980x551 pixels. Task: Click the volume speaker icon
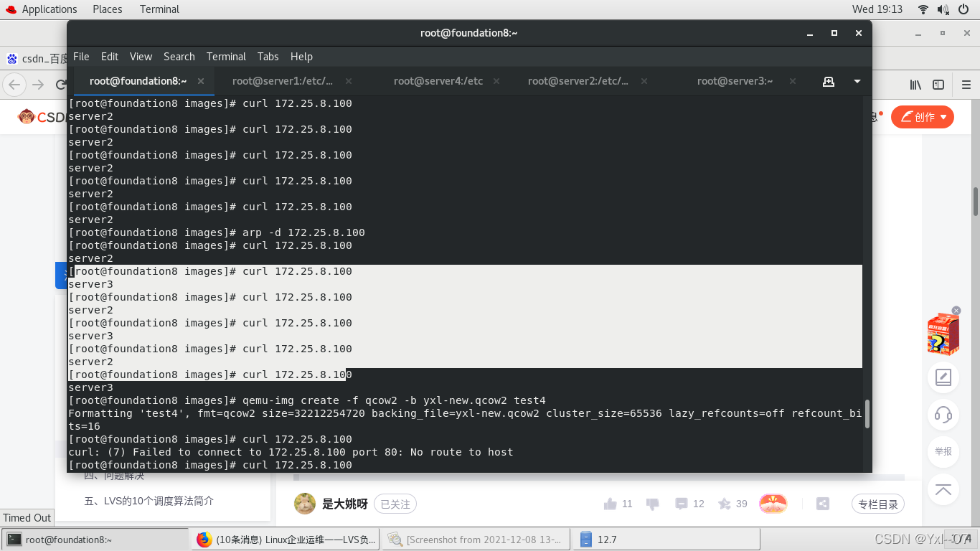point(943,9)
